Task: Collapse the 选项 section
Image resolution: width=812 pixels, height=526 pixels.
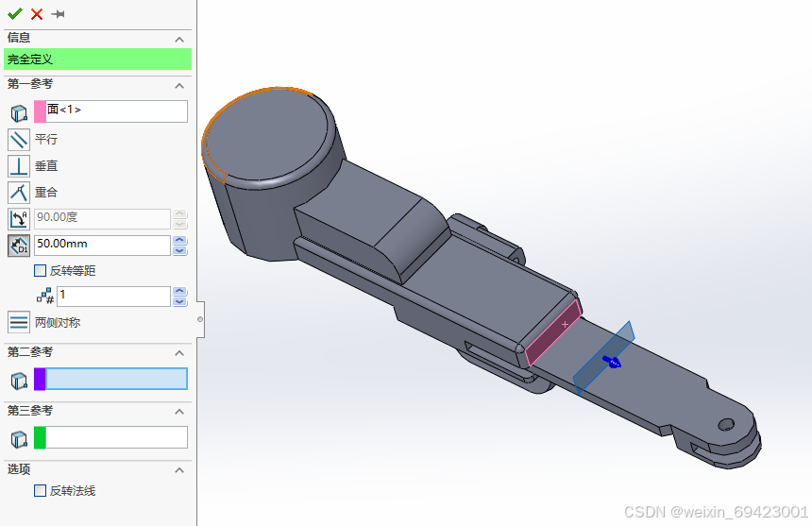Action: [x=179, y=470]
